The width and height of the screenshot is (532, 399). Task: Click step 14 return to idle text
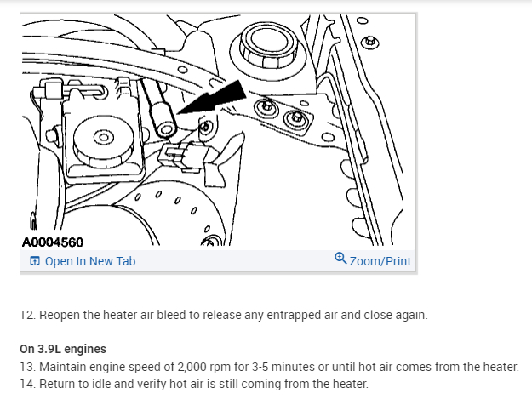(x=194, y=384)
